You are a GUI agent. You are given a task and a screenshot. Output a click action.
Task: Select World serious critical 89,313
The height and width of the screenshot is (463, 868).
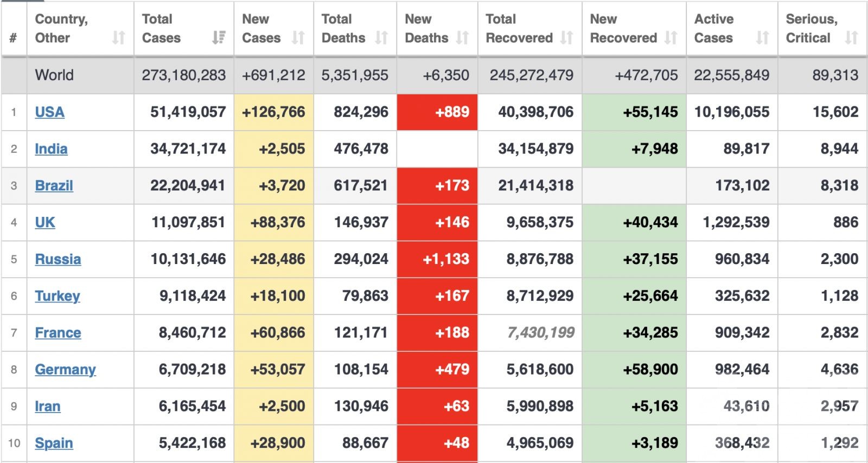(835, 75)
